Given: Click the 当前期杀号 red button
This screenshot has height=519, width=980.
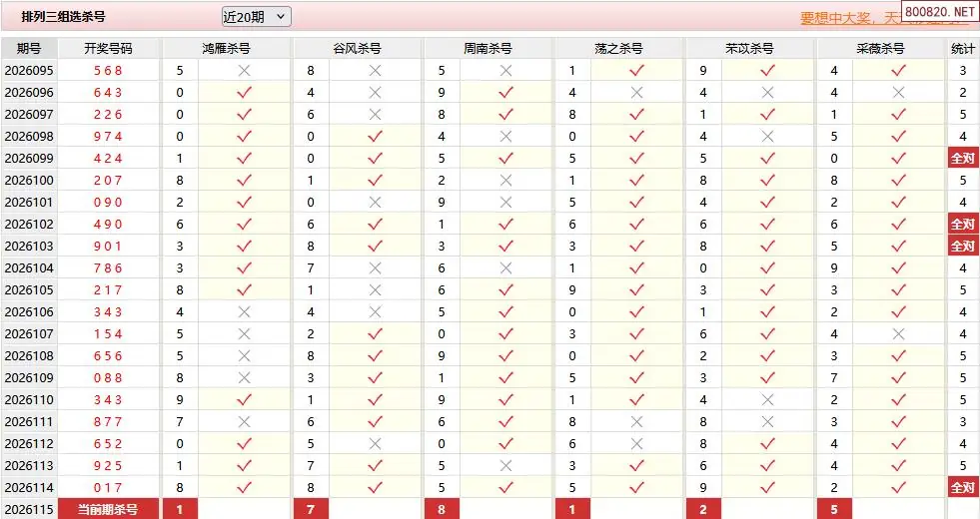Looking at the screenshot, I should (108, 509).
